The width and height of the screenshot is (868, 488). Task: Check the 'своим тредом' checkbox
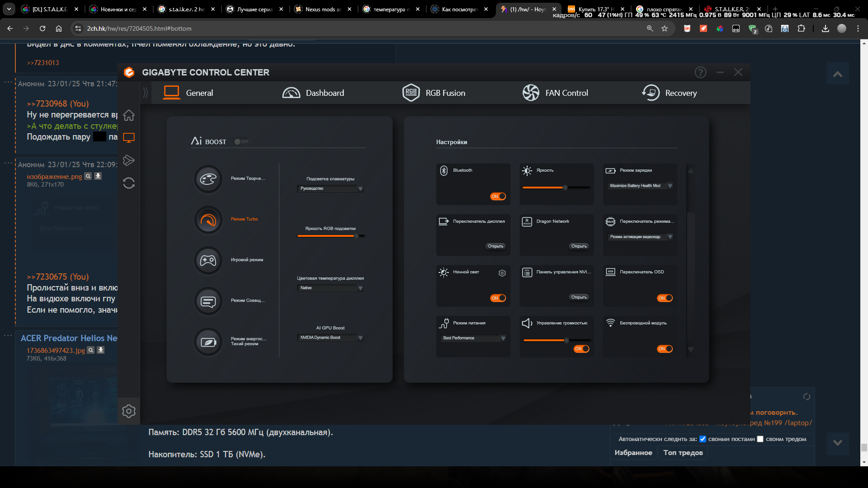[x=760, y=439]
